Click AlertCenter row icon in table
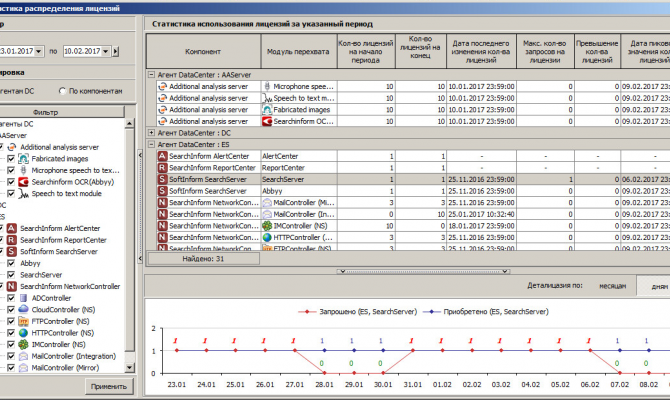The height and width of the screenshot is (400, 670). [162, 156]
